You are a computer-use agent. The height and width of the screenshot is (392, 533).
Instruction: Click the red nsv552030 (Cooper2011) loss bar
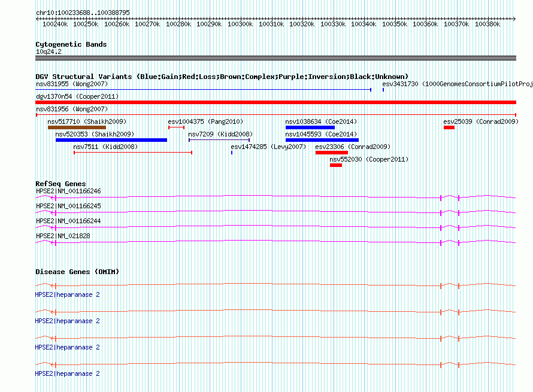coord(336,165)
